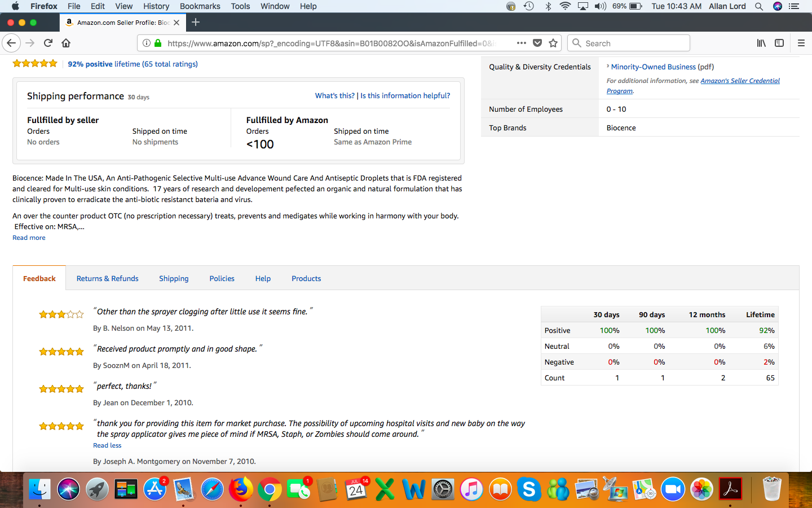Viewport: 812px width, 508px height.
Task: Switch to the Products tab
Action: click(306, 278)
